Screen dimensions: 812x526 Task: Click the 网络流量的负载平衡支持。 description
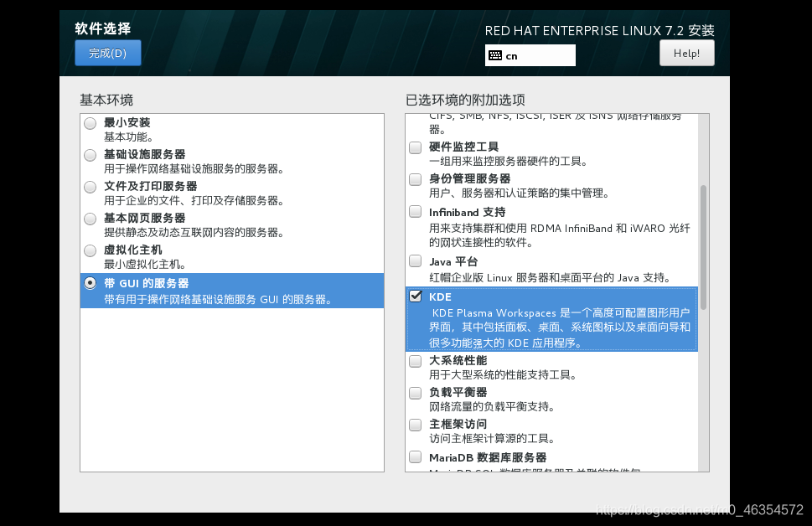[x=492, y=406]
